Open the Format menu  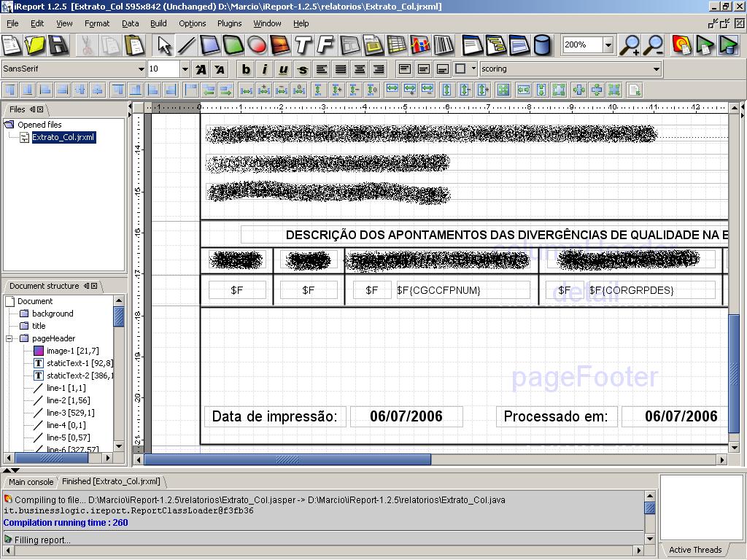tap(97, 23)
